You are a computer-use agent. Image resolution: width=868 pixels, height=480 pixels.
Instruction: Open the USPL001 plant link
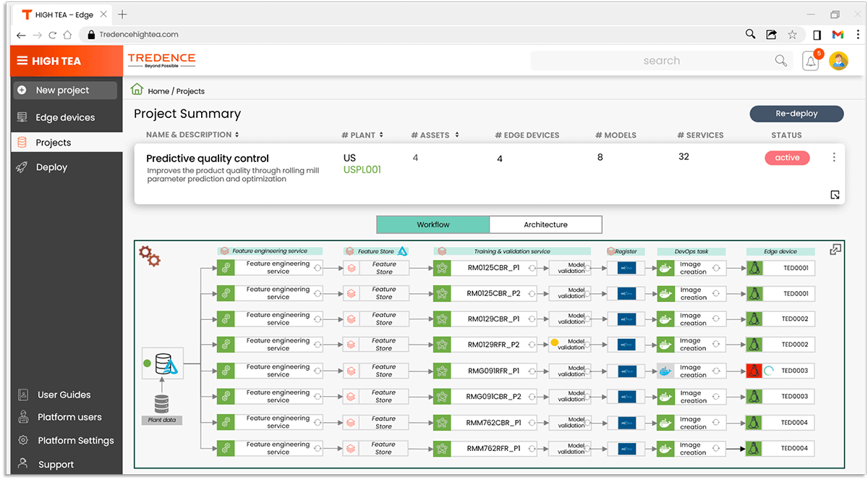tap(362, 170)
